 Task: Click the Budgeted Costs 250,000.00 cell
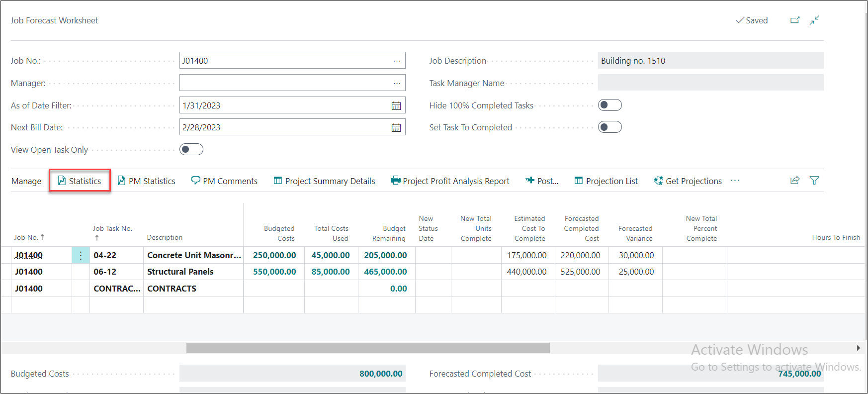point(274,255)
